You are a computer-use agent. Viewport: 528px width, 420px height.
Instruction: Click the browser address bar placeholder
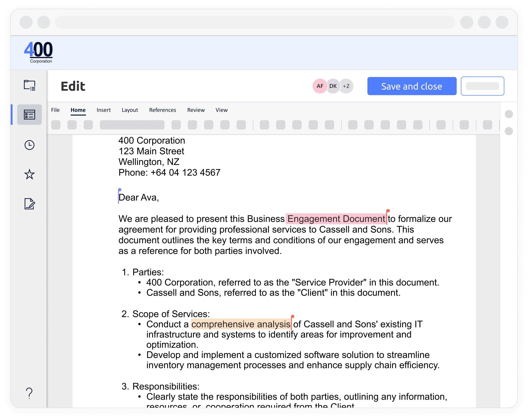[x=255, y=22]
